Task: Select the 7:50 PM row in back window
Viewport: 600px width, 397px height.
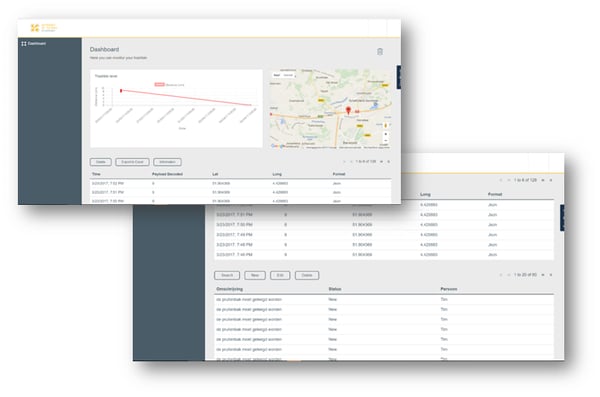Action: (x=384, y=225)
